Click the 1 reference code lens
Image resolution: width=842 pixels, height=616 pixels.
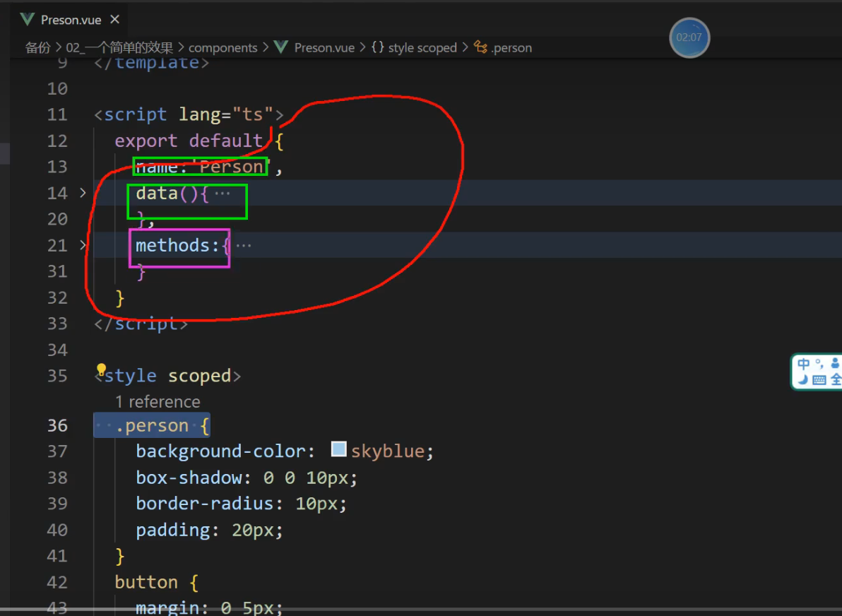tap(158, 402)
